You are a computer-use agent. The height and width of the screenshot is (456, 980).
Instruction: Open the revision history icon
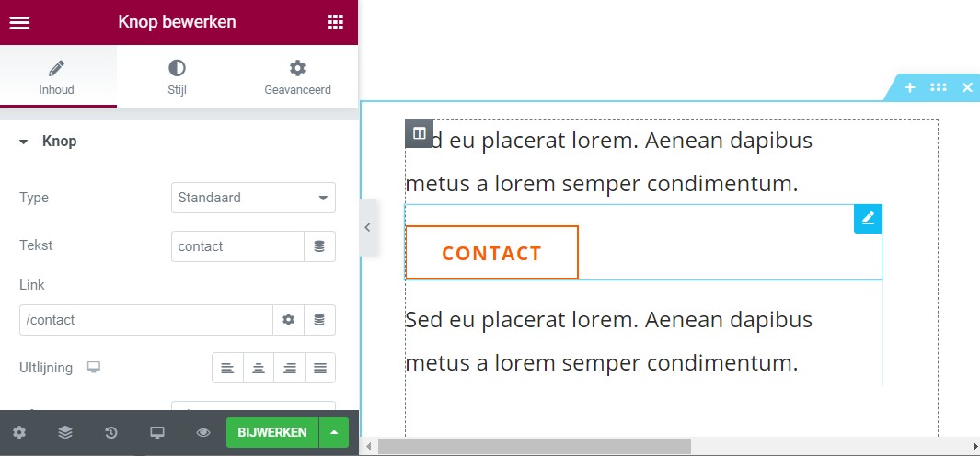click(x=111, y=432)
